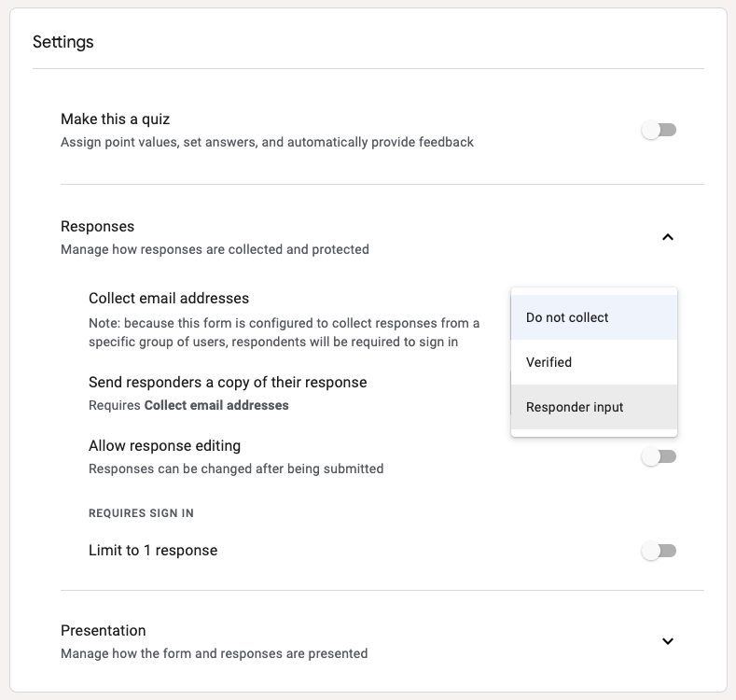Viewport: 736px width, 700px height.
Task: Click the Responses description about collecting responses
Action: click(215, 249)
